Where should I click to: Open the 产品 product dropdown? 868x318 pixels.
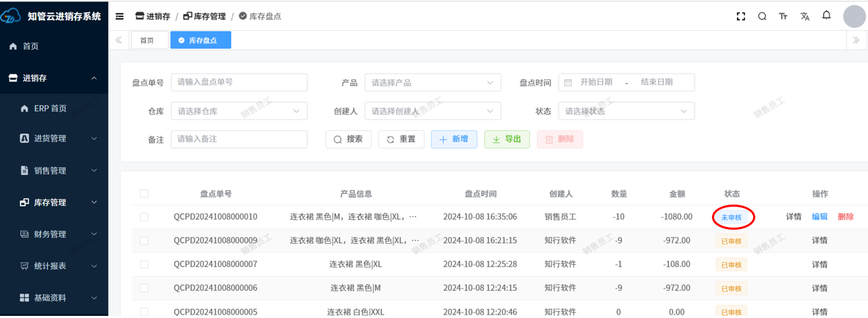pyautogui.click(x=433, y=83)
